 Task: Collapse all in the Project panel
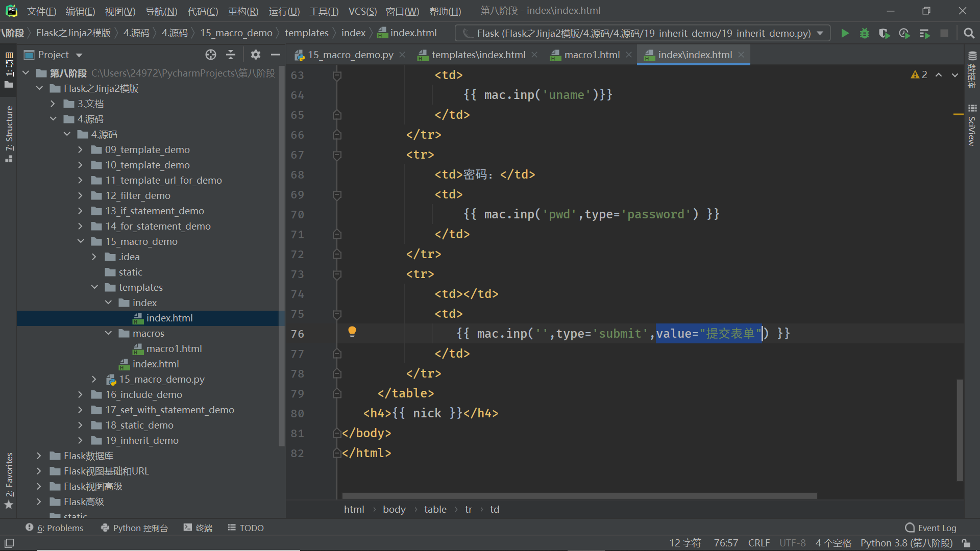(231, 55)
